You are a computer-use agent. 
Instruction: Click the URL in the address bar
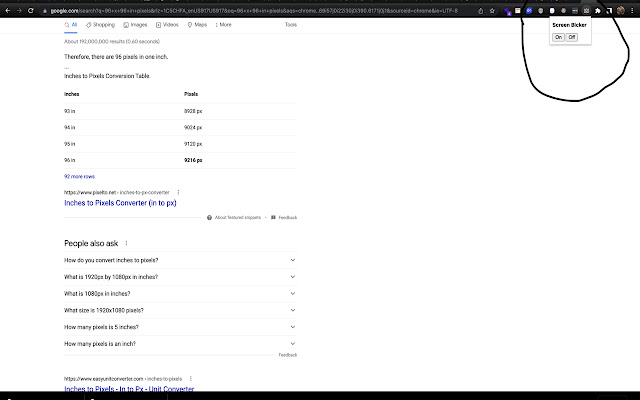[x=254, y=11]
